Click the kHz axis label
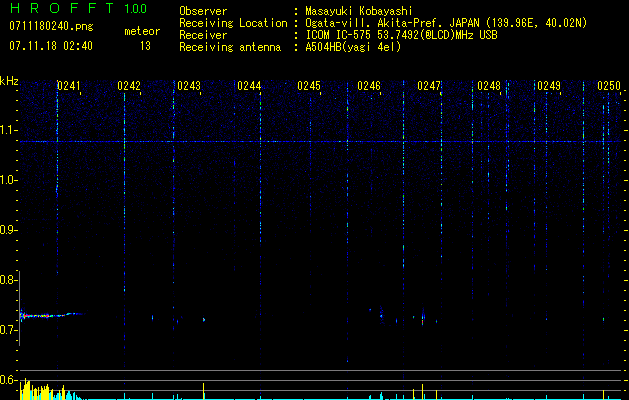This screenshot has height=400, width=629. tap(9, 81)
